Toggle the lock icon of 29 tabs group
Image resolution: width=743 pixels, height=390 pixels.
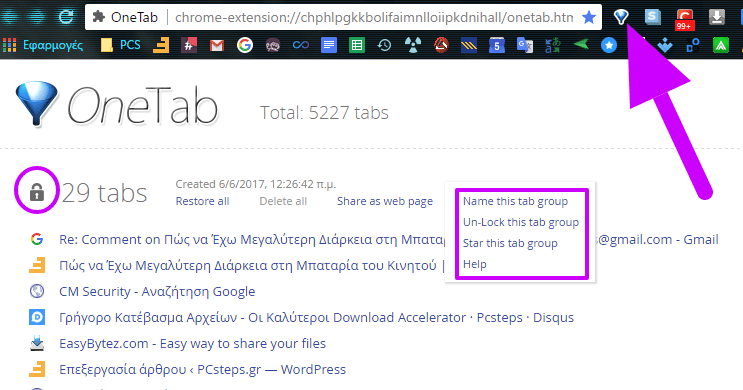click(x=36, y=192)
